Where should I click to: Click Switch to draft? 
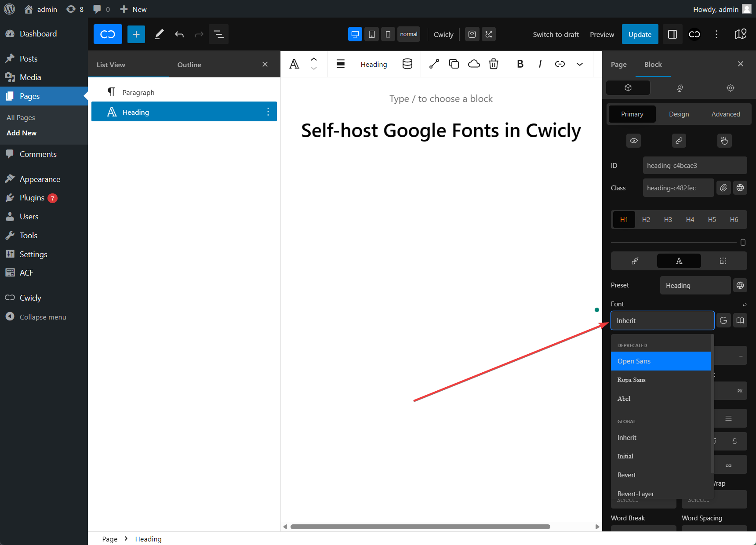click(x=556, y=34)
